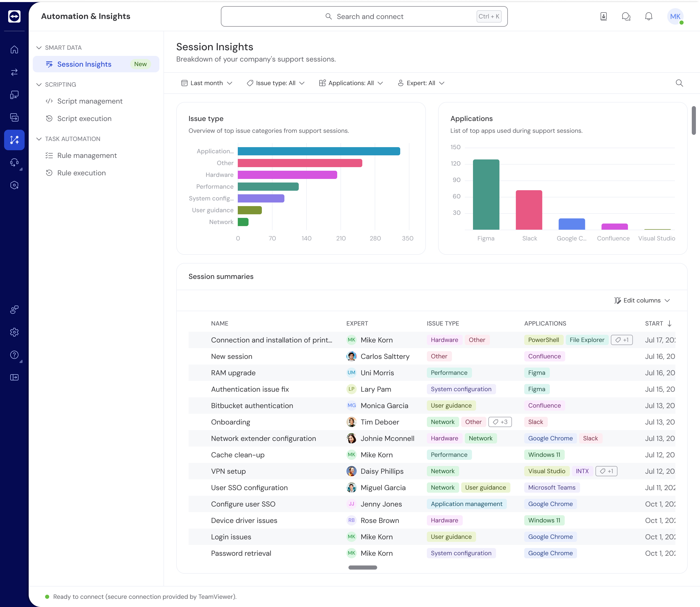
Task: Select the remote connections arrows icon
Action: (14, 72)
